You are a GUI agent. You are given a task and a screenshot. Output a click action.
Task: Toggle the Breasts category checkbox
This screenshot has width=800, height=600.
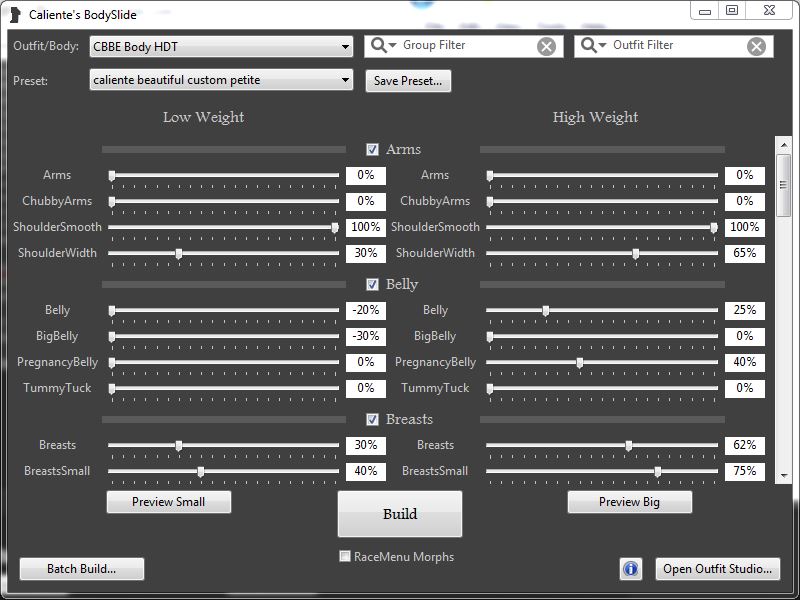click(x=372, y=419)
